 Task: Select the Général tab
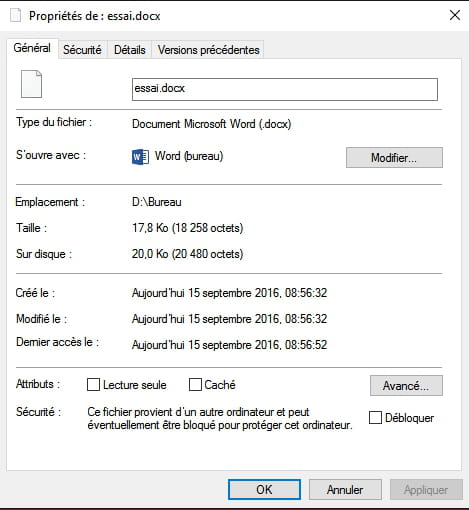tap(32, 48)
